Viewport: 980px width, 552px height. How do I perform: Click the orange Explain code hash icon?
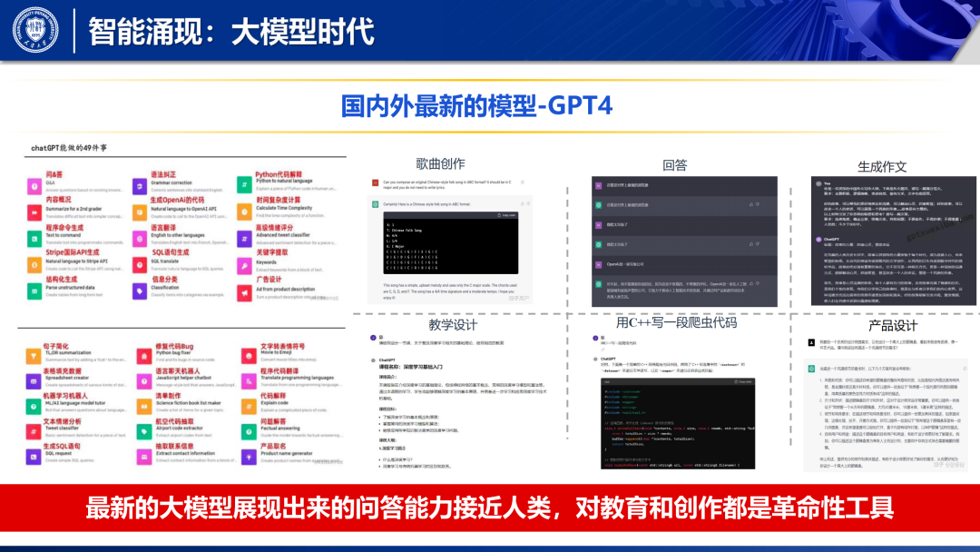pyautogui.click(x=249, y=407)
